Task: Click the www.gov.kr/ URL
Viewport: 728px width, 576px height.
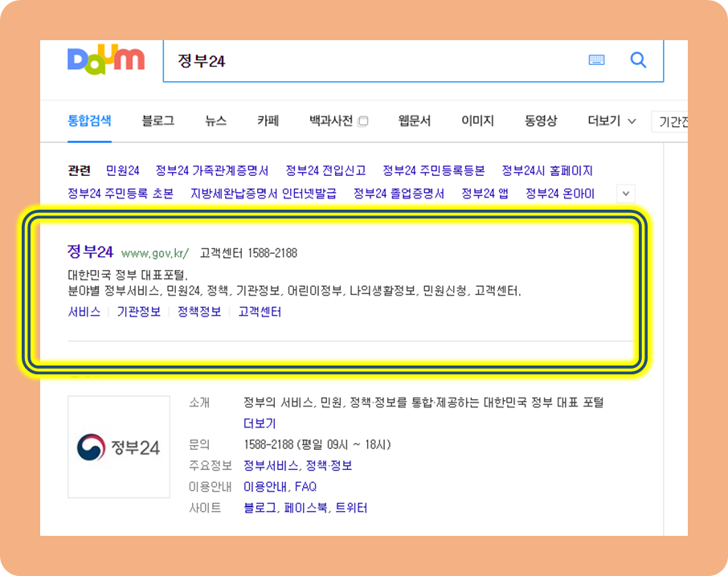Action: click(154, 253)
